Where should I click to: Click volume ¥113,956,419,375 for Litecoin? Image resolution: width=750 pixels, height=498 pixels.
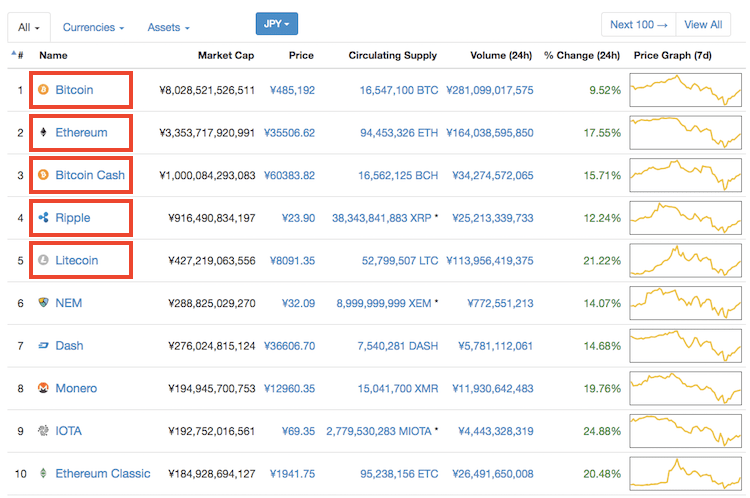tap(490, 260)
